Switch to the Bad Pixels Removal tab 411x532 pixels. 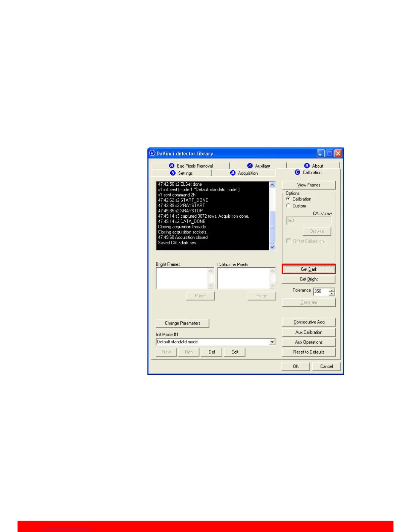click(x=191, y=166)
